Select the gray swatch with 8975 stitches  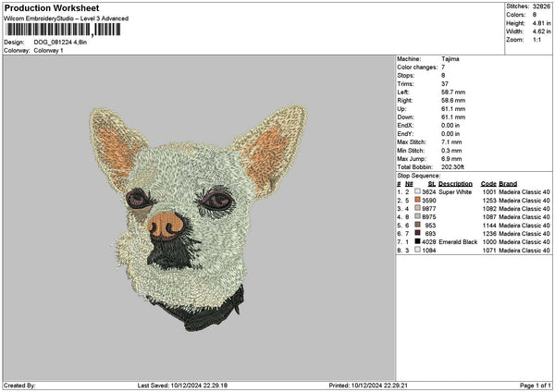pos(417,216)
